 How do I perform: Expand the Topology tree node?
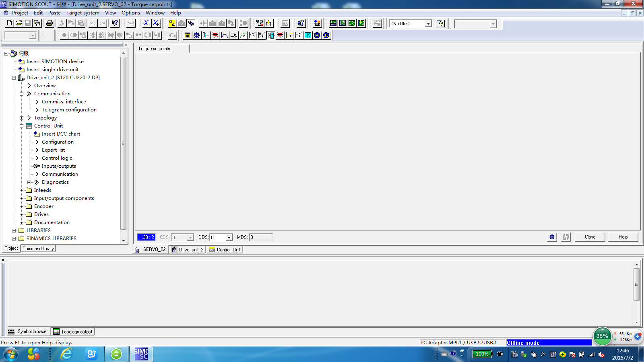pos(22,118)
